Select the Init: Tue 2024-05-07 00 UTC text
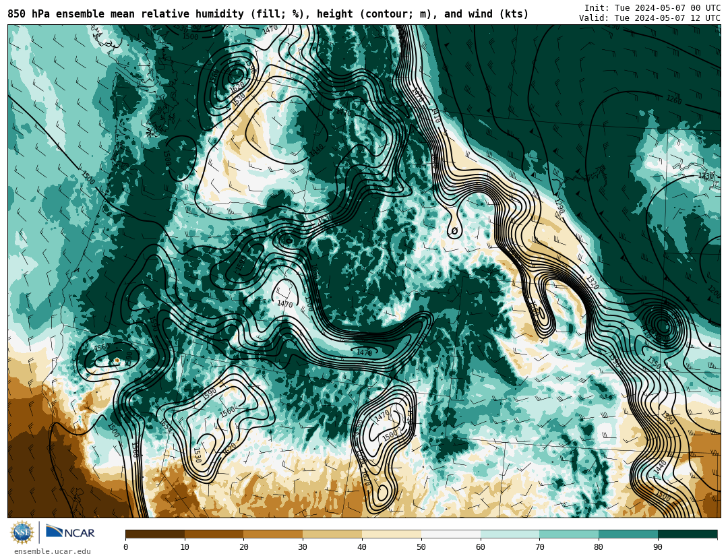 pos(653,8)
